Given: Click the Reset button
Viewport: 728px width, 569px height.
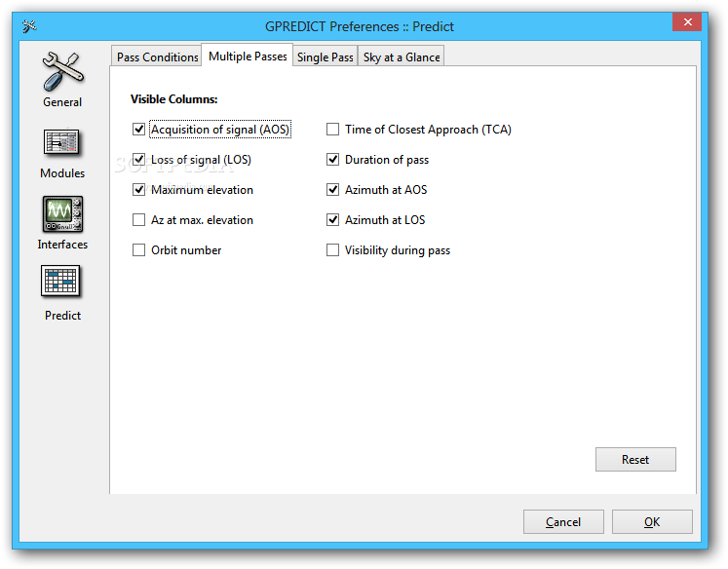Looking at the screenshot, I should (x=635, y=460).
